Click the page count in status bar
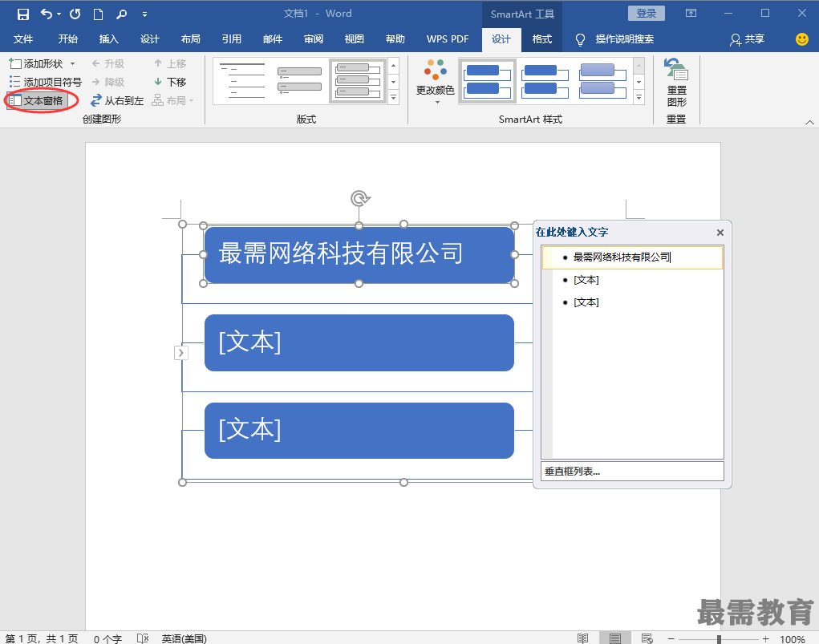819x644 pixels. [x=42, y=638]
